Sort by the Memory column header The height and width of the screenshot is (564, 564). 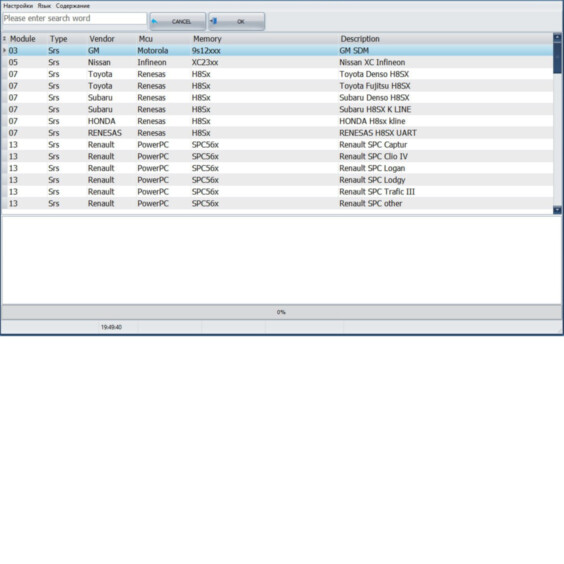tap(207, 39)
